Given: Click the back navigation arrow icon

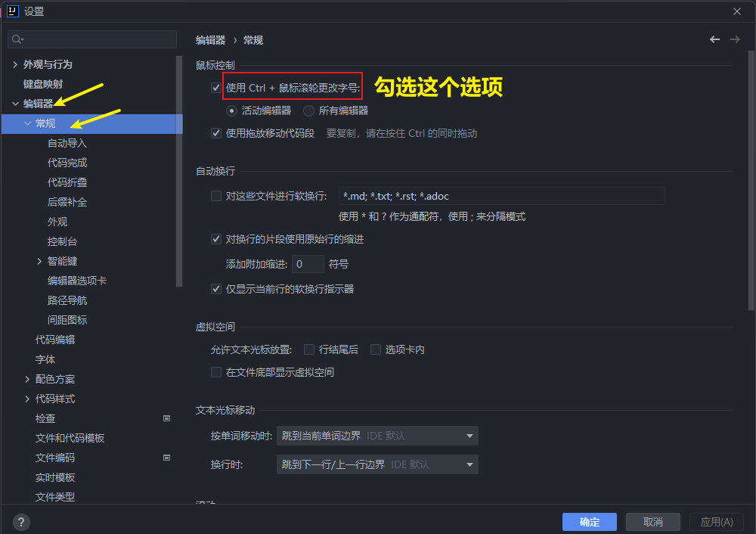Looking at the screenshot, I should click(714, 39).
